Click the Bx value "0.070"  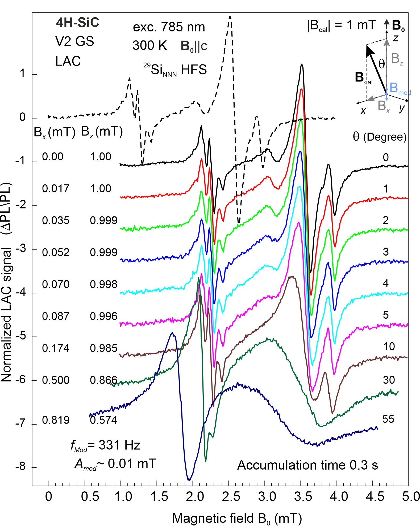pos(56,285)
